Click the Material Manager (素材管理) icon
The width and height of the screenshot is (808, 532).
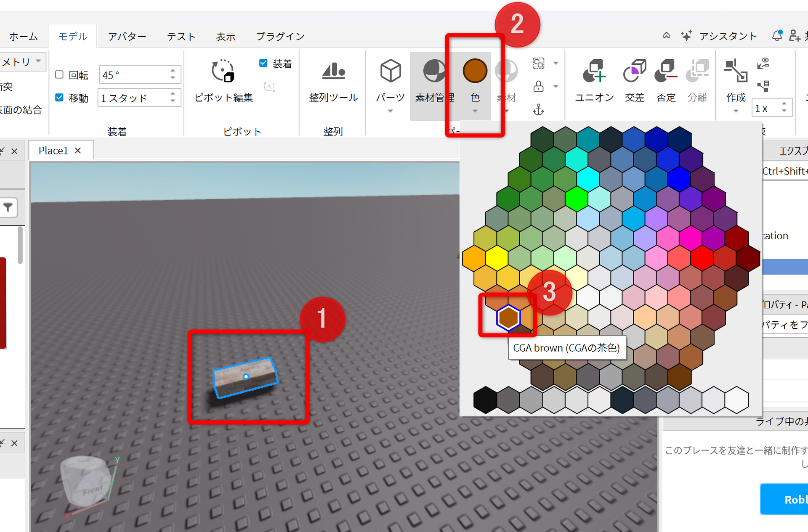tap(434, 71)
